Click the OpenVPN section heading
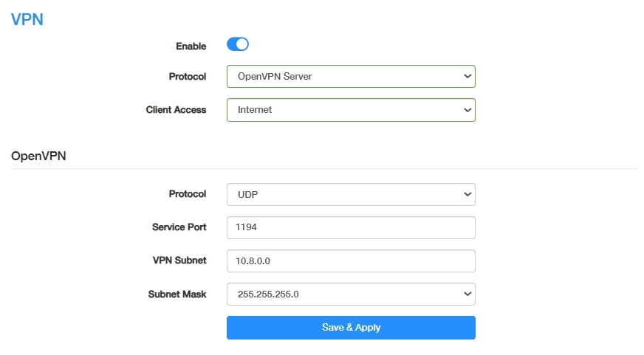Screen dimensions: 644x355 tap(38, 156)
